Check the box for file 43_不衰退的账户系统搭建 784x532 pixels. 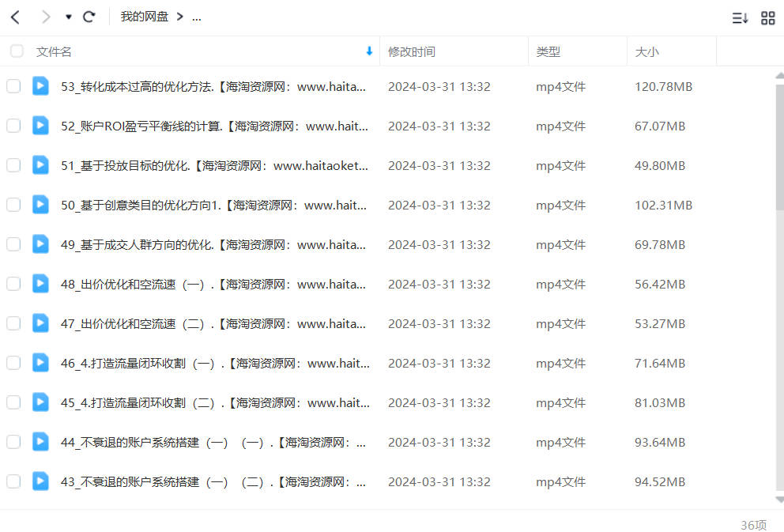point(13,481)
